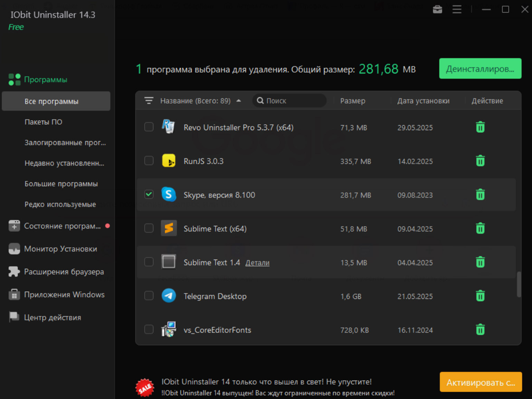Uncheck the Skype версия 8.100 checkbox
The image size is (532, 399).
click(x=149, y=194)
